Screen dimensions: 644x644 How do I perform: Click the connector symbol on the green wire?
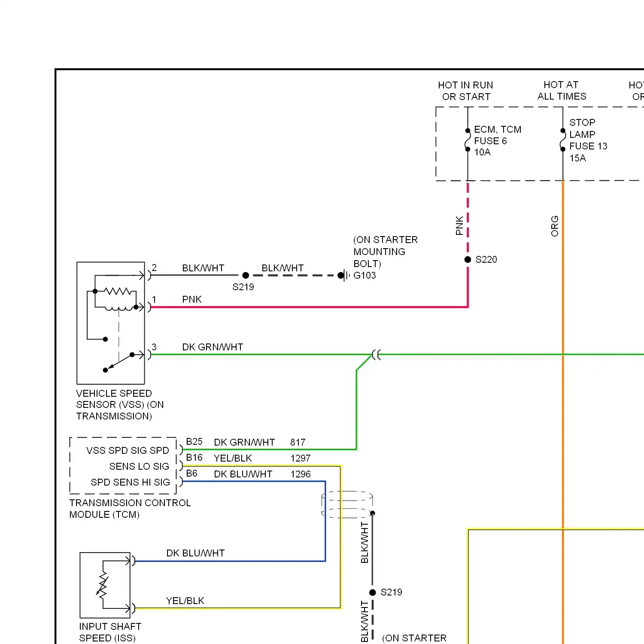377,355
